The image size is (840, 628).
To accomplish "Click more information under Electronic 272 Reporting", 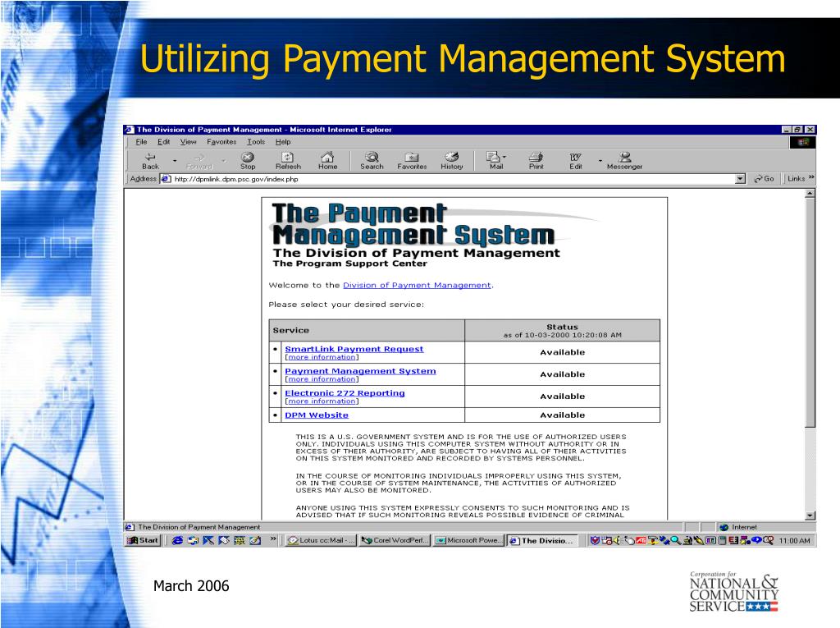I will (322, 401).
